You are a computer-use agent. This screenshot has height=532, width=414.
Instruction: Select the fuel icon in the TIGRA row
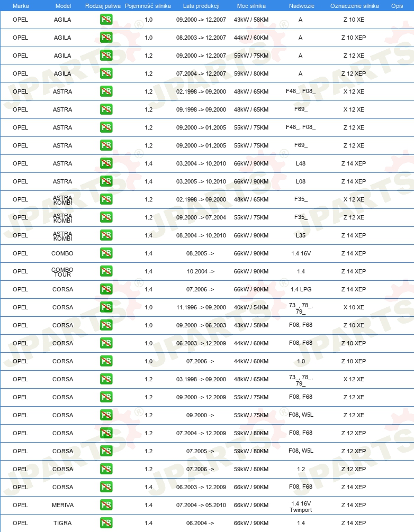tap(106, 523)
